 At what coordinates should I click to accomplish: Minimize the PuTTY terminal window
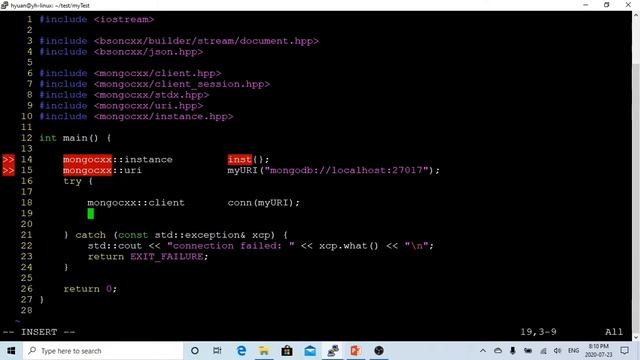586,5
